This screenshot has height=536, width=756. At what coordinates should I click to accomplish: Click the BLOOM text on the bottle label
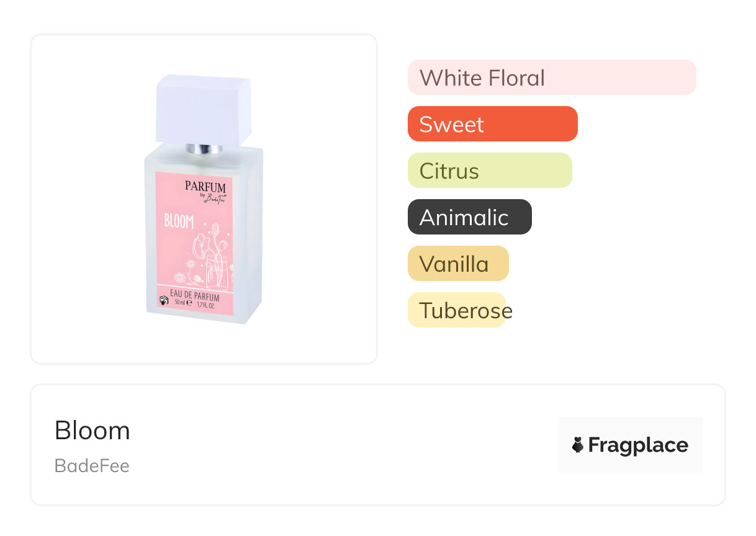click(x=179, y=221)
